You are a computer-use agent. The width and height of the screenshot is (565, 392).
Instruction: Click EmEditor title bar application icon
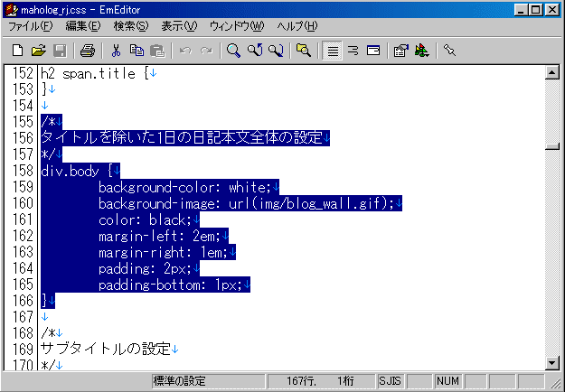12,9
